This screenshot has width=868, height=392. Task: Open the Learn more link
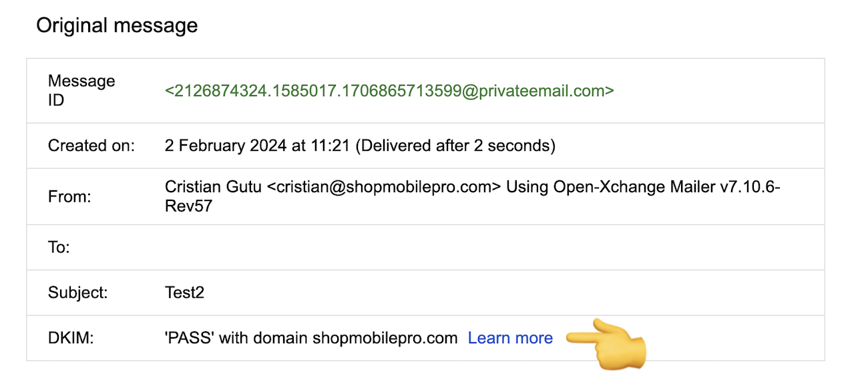pos(510,338)
